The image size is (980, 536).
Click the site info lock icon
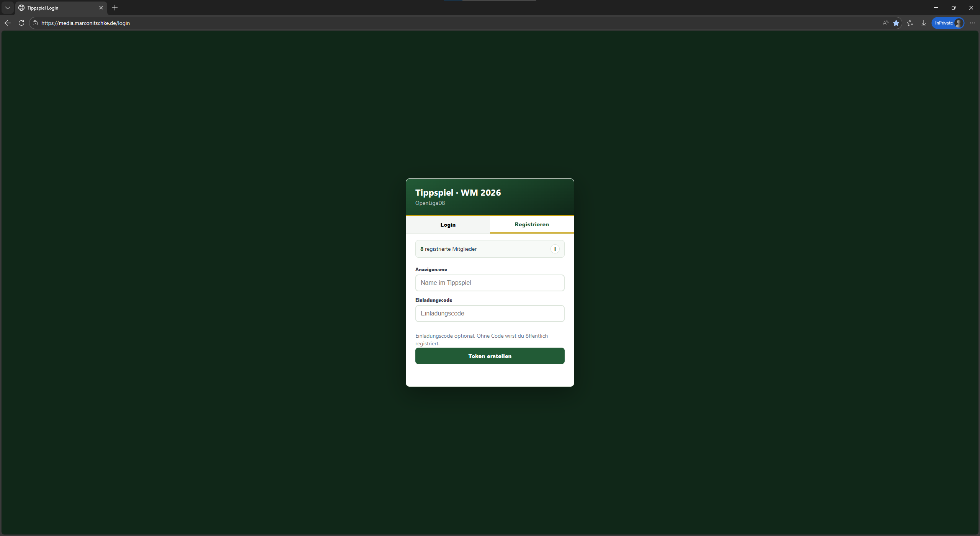(35, 23)
